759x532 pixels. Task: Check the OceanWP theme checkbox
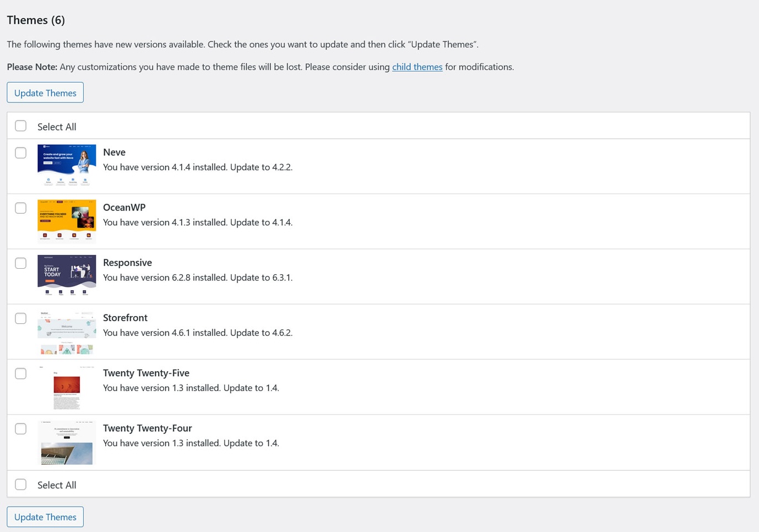click(x=20, y=208)
